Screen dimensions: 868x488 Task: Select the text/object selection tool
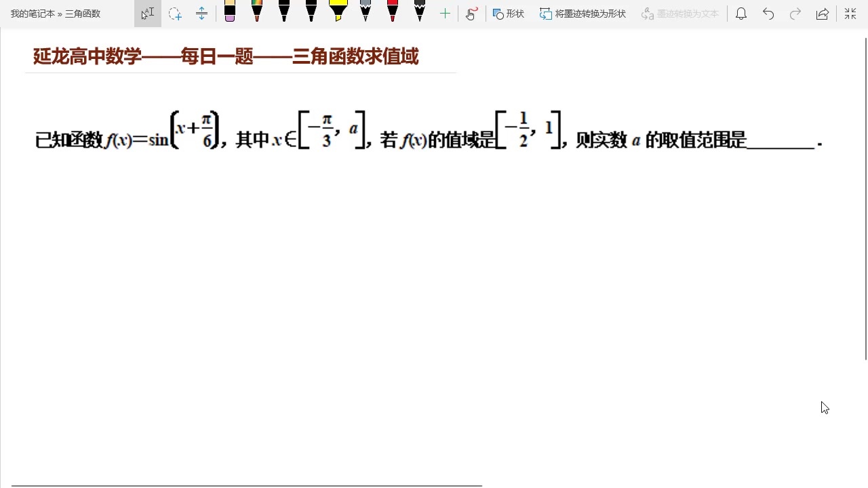pyautogui.click(x=148, y=14)
